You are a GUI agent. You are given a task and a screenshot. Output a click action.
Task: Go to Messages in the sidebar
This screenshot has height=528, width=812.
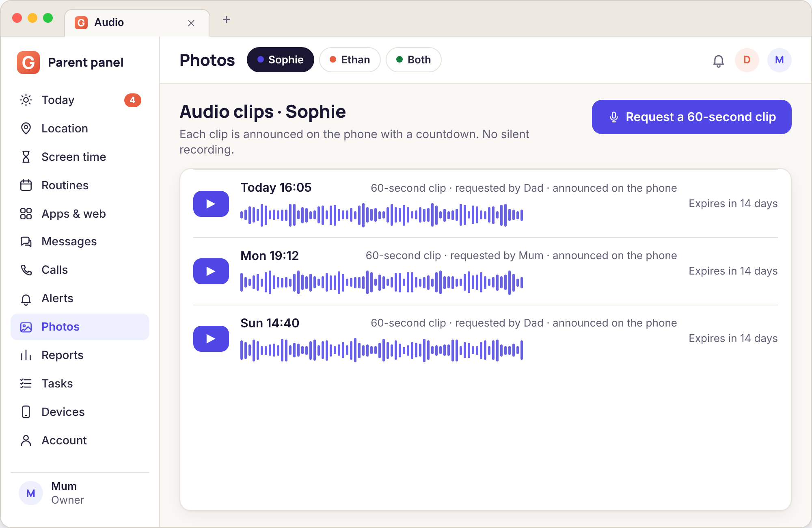(80, 242)
